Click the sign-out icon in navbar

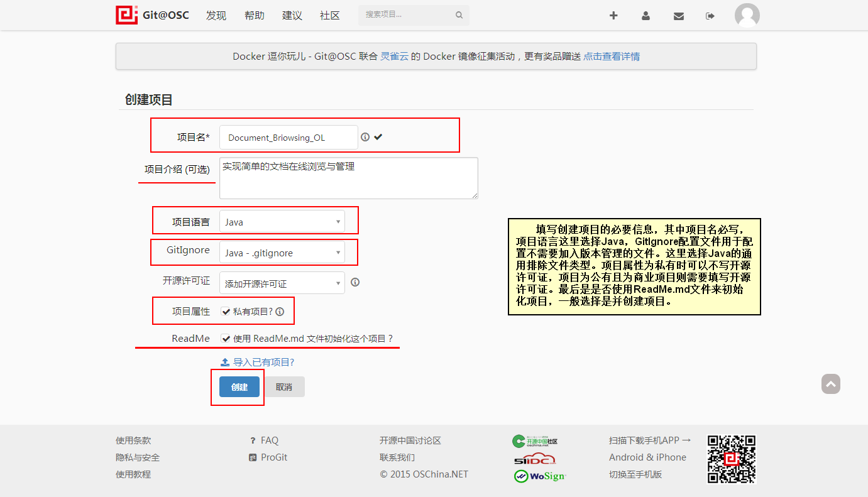[x=710, y=16]
